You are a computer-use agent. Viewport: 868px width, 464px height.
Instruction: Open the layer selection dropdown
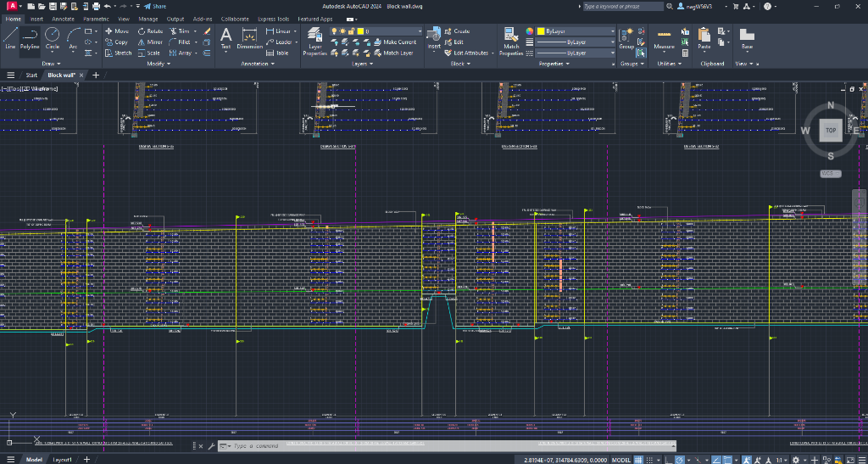pos(392,31)
